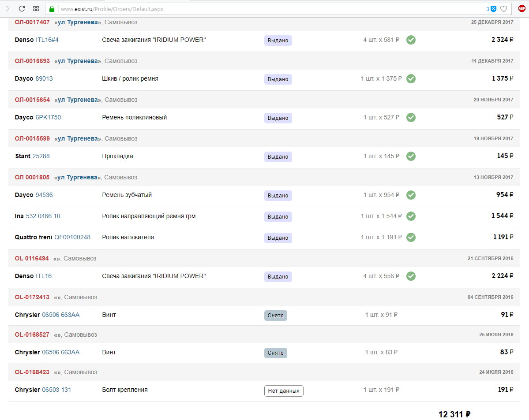This screenshot has width=529, height=420.
Task: Click the browser reload icon
Action: [22, 9]
